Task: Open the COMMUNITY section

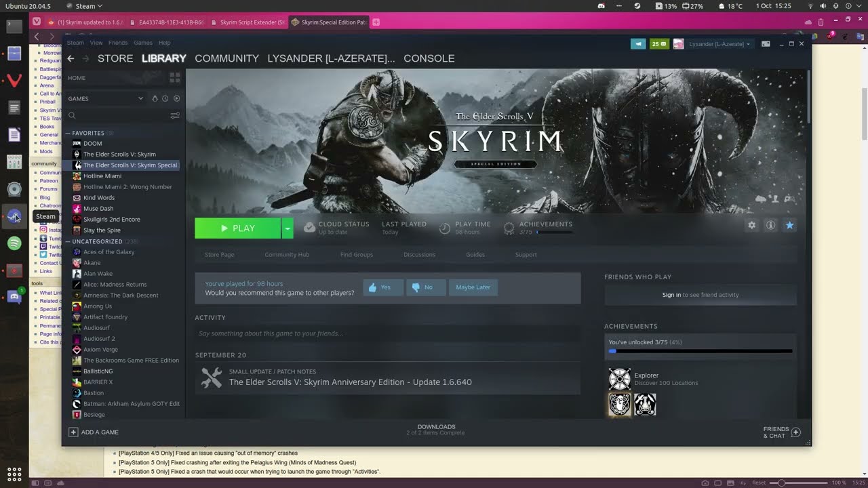Action: tap(227, 58)
